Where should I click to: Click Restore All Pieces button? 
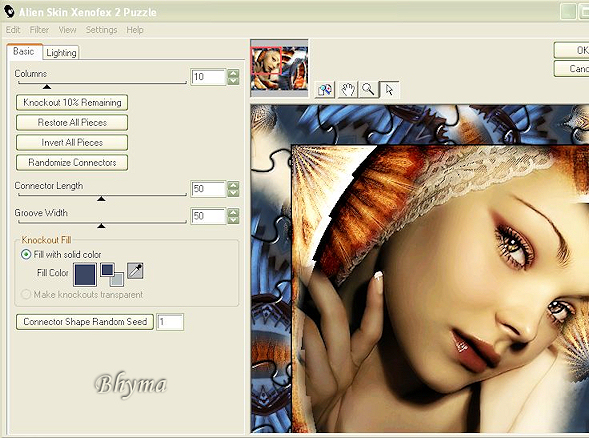pyautogui.click(x=72, y=122)
